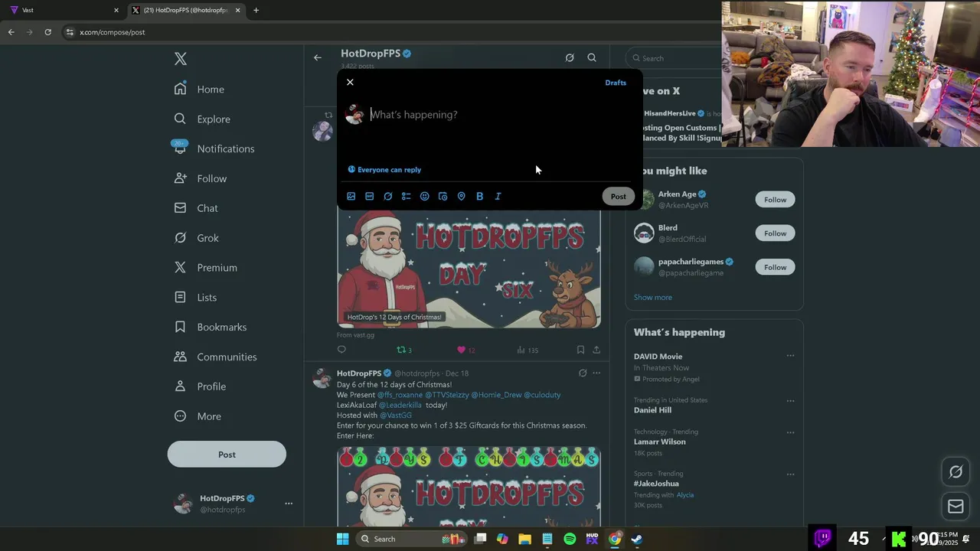Viewport: 980px width, 551px height.
Task: Open @VastGG mention link
Action: pos(396,416)
